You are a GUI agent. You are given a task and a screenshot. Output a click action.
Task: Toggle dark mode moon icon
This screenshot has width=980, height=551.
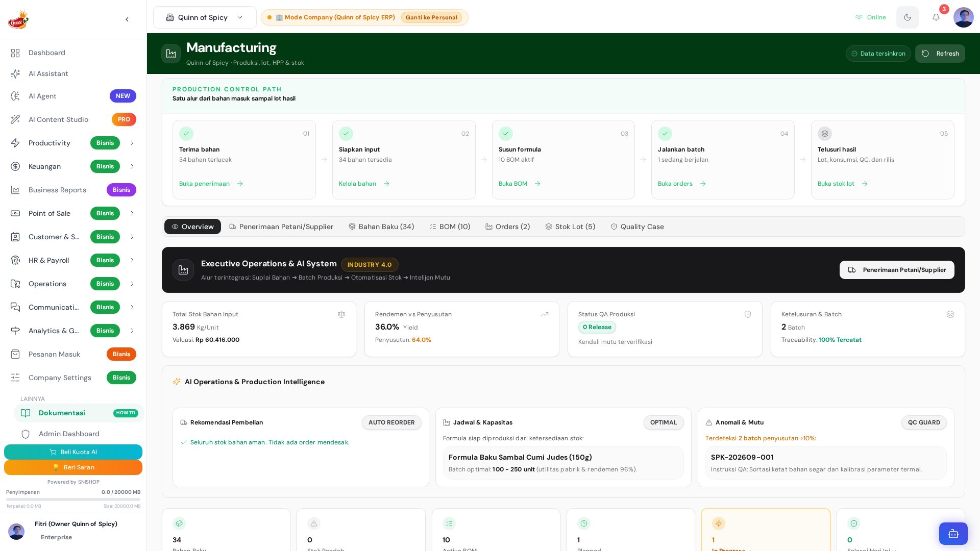(x=908, y=17)
